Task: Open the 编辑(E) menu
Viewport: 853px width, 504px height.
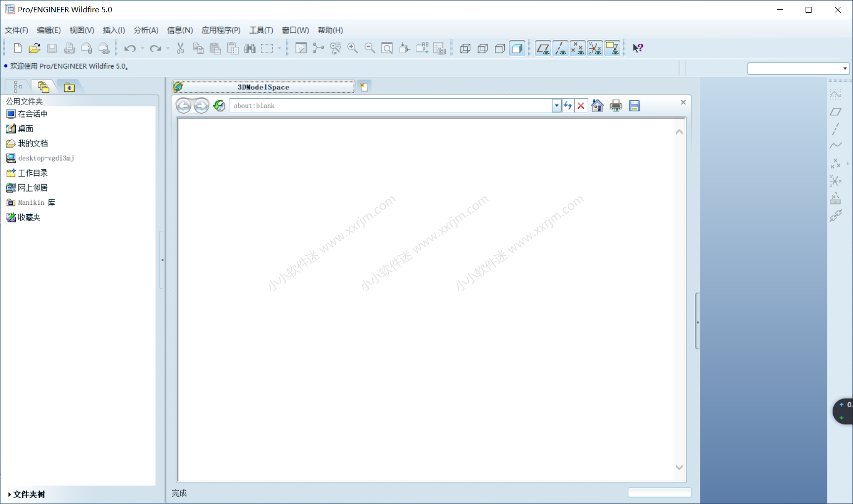Action: pos(49,30)
